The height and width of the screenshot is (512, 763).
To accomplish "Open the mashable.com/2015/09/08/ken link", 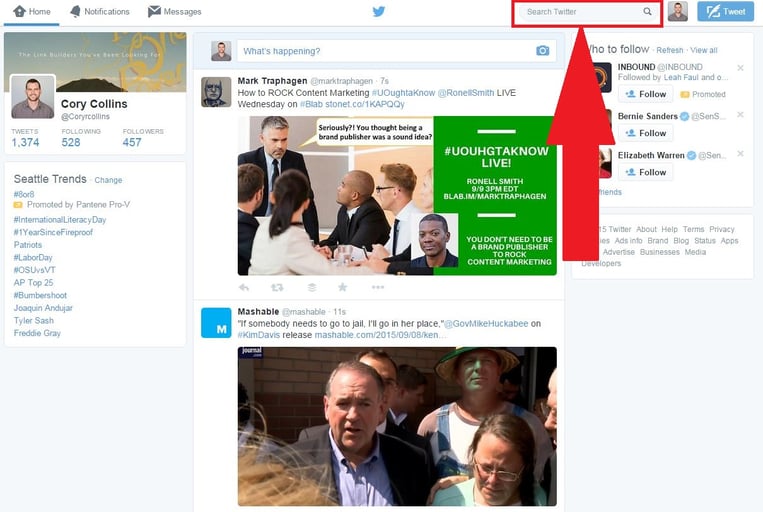I will [381, 335].
